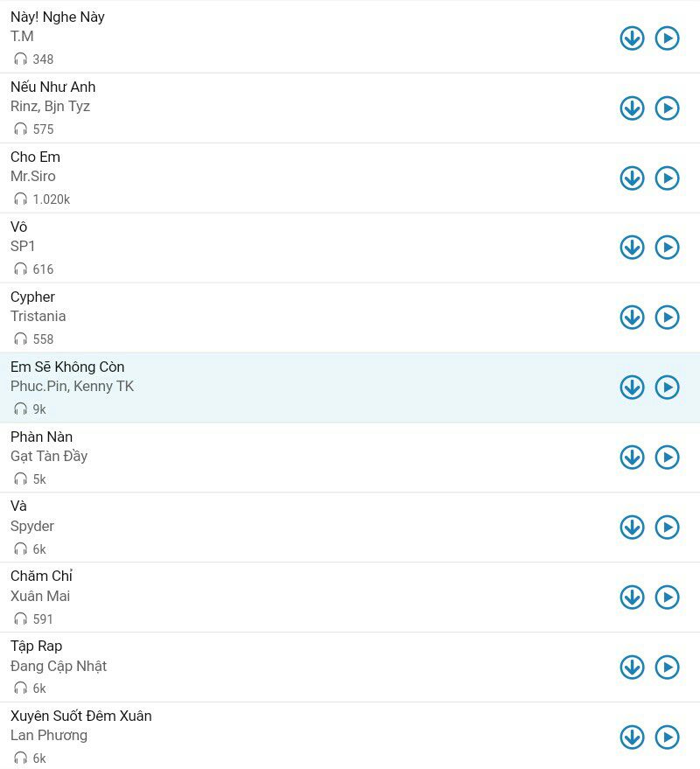The width and height of the screenshot is (700, 769).
Task: Play Cypher by Tristania
Action: 667,318
